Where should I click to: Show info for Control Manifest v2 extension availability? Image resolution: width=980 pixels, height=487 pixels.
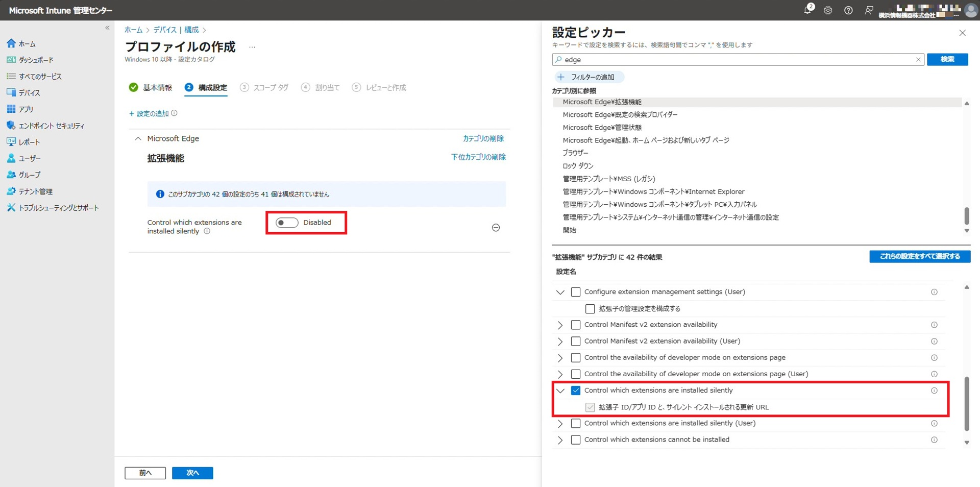click(x=934, y=325)
